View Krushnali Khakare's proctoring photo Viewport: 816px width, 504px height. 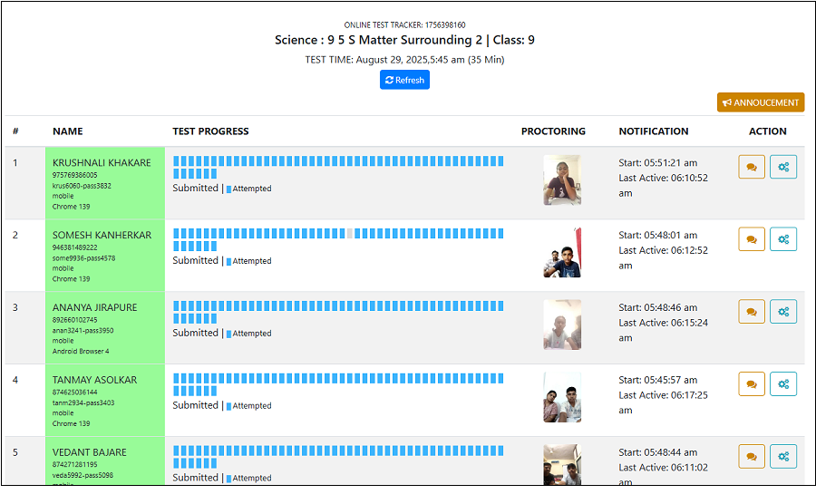tap(562, 179)
